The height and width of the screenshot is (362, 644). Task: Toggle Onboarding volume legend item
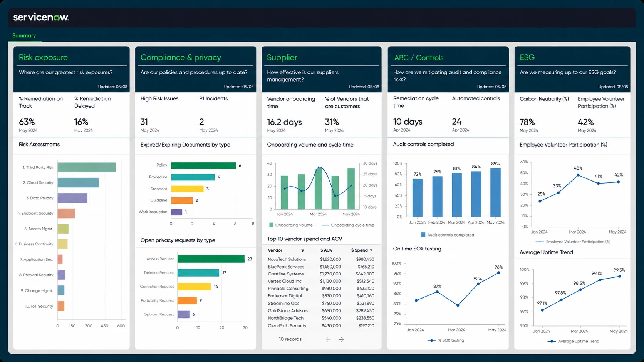[x=291, y=225]
